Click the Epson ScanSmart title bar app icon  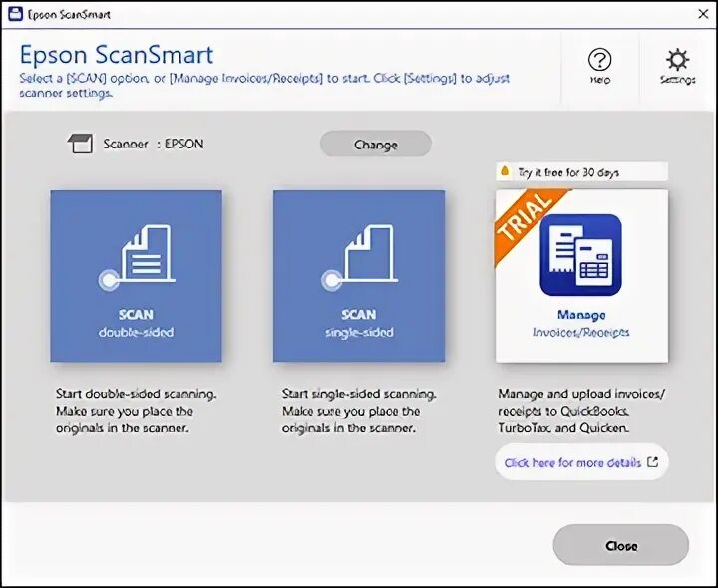tap(15, 14)
